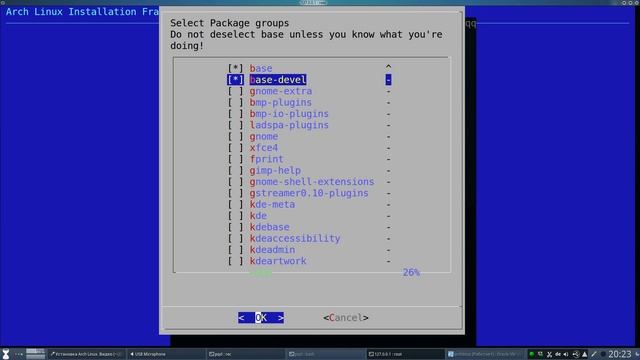Select the kdeaccessibility list entry
Viewport: 640px width, 360px height.
tap(295, 238)
